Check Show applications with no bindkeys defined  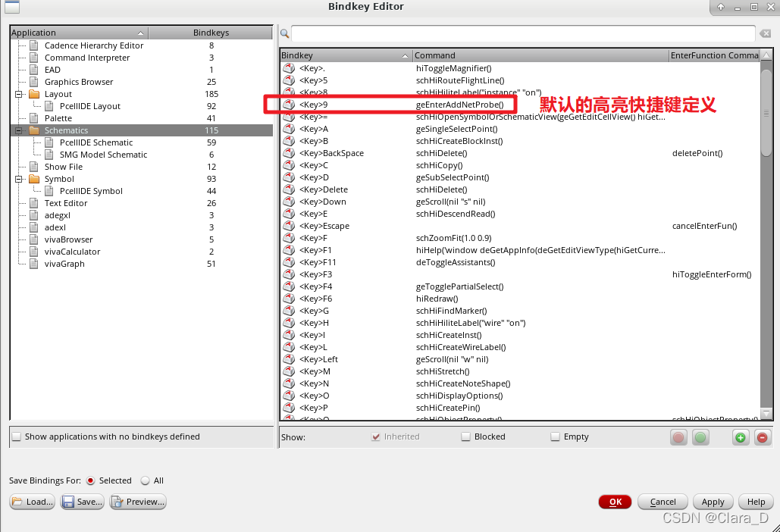point(17,437)
